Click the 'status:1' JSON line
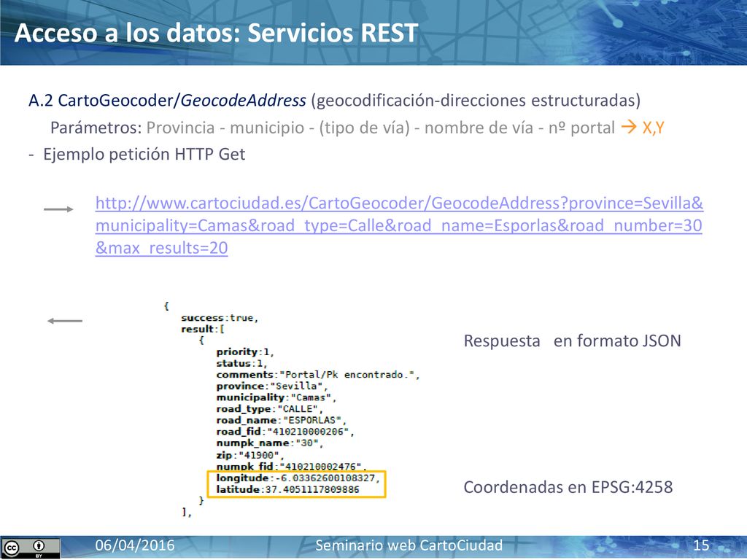747x560 pixels. [242, 363]
